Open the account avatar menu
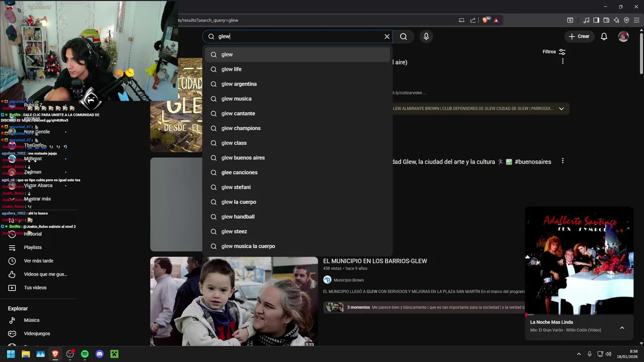The width and height of the screenshot is (644, 362). coord(623,36)
